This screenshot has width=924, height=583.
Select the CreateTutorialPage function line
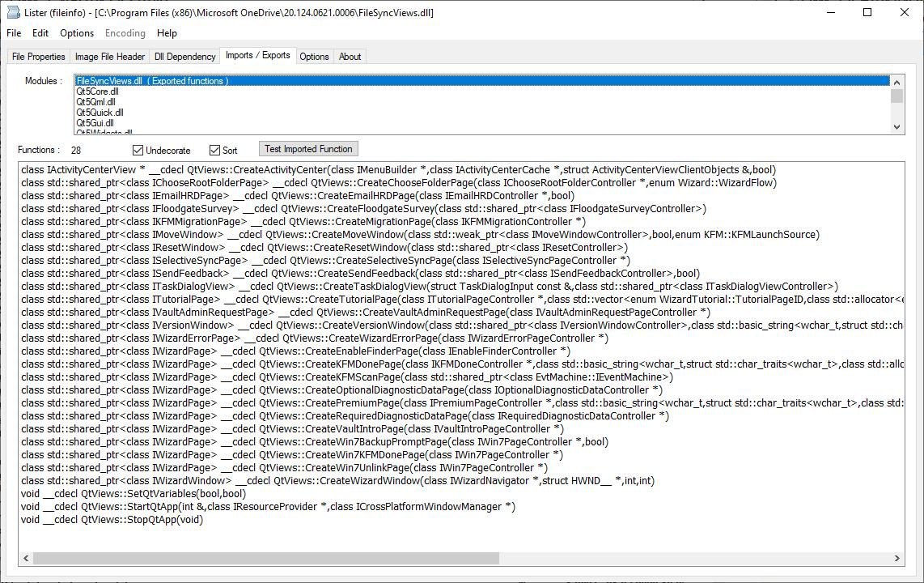coord(462,300)
